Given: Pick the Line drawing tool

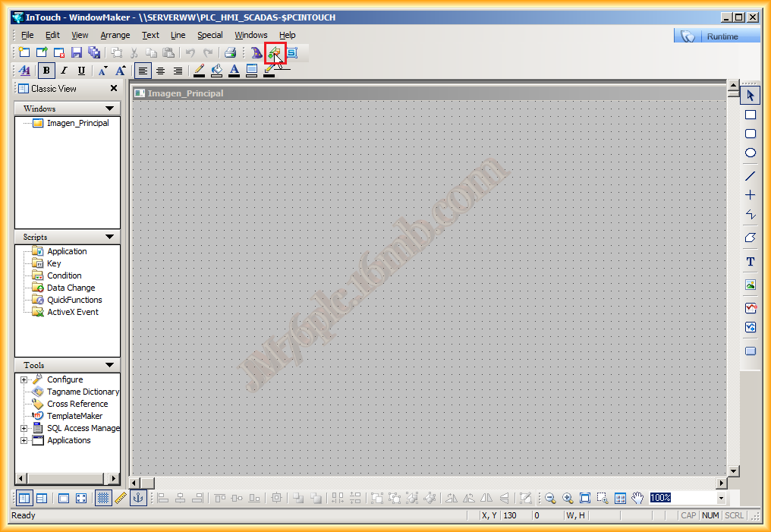Looking at the screenshot, I should (x=750, y=176).
